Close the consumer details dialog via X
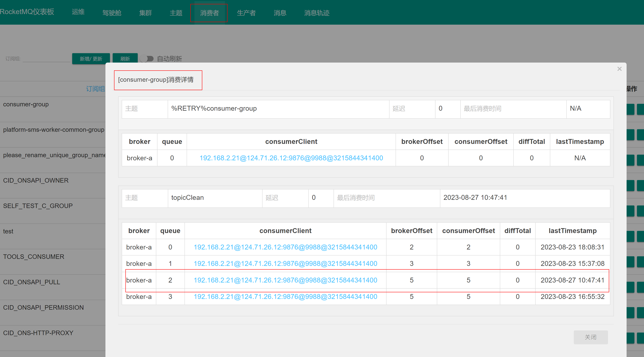 click(619, 69)
